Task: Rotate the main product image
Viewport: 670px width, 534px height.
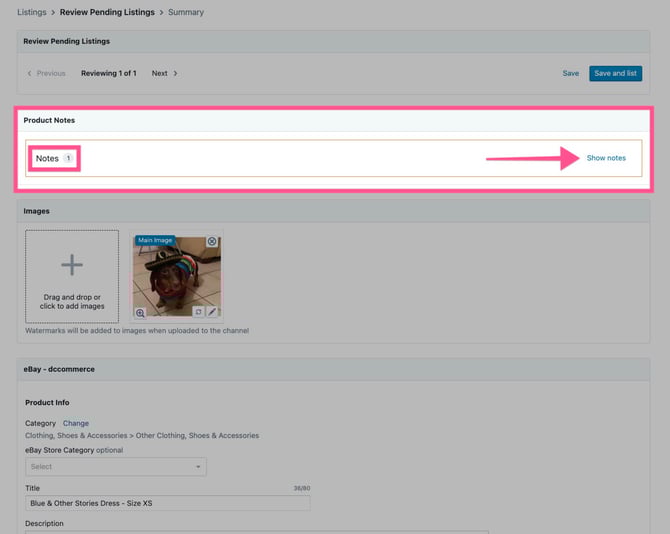Action: click(x=197, y=312)
